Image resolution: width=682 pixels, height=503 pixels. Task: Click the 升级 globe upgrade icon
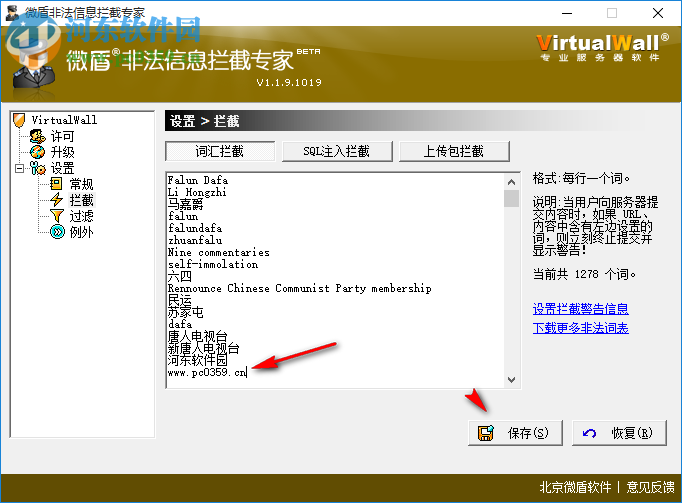(x=37, y=152)
